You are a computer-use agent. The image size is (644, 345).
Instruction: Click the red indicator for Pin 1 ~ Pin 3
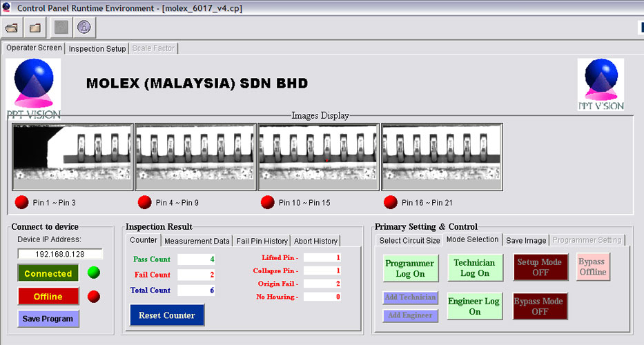pos(21,202)
